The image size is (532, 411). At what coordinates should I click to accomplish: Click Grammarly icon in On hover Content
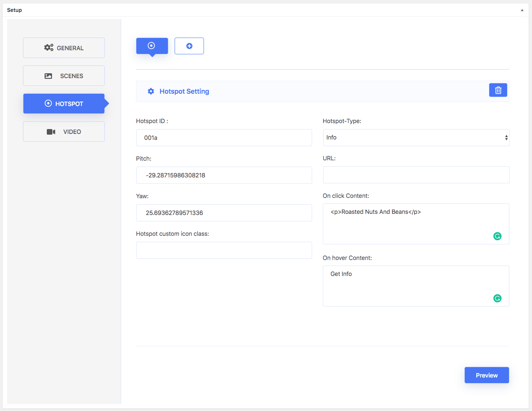[497, 298]
